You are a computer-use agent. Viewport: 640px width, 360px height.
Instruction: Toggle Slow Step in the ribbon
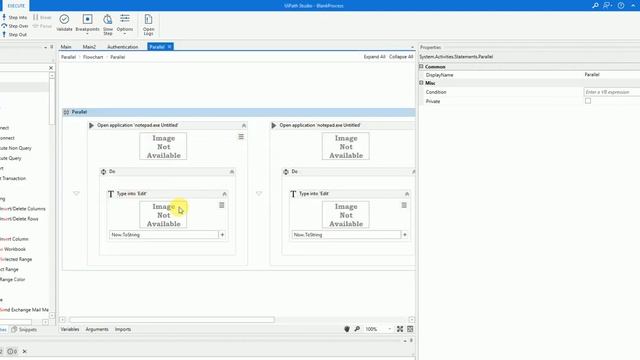[x=108, y=24]
